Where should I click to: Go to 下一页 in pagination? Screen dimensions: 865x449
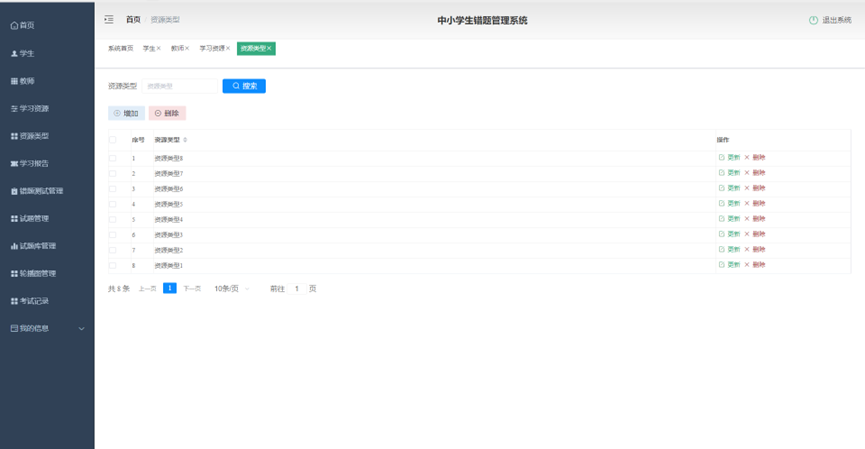point(192,289)
